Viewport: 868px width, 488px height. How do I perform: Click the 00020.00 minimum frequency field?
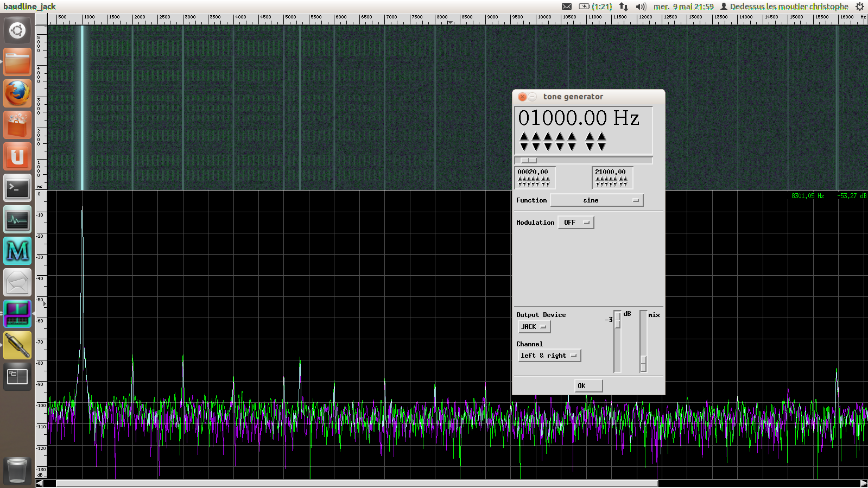click(x=533, y=172)
